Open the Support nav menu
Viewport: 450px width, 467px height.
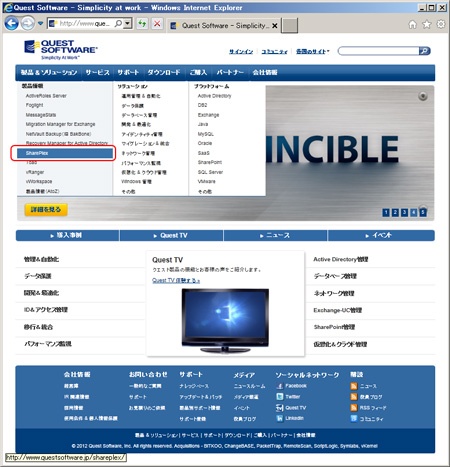pos(128,72)
